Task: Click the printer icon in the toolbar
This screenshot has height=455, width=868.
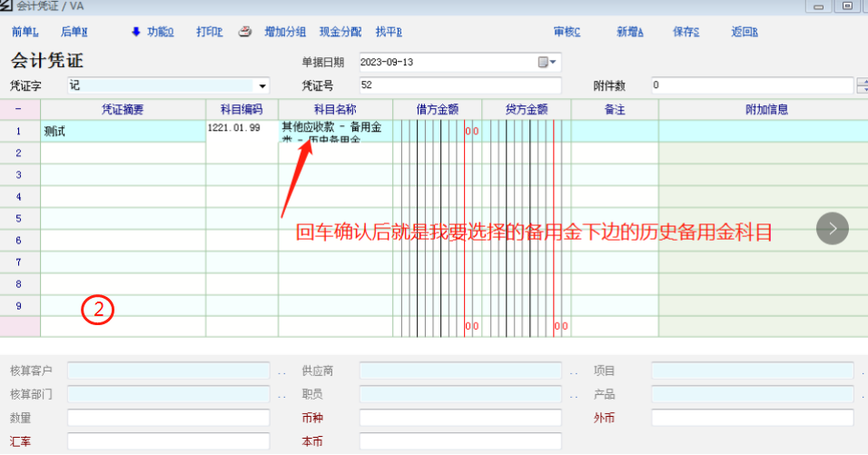Action: [244, 32]
